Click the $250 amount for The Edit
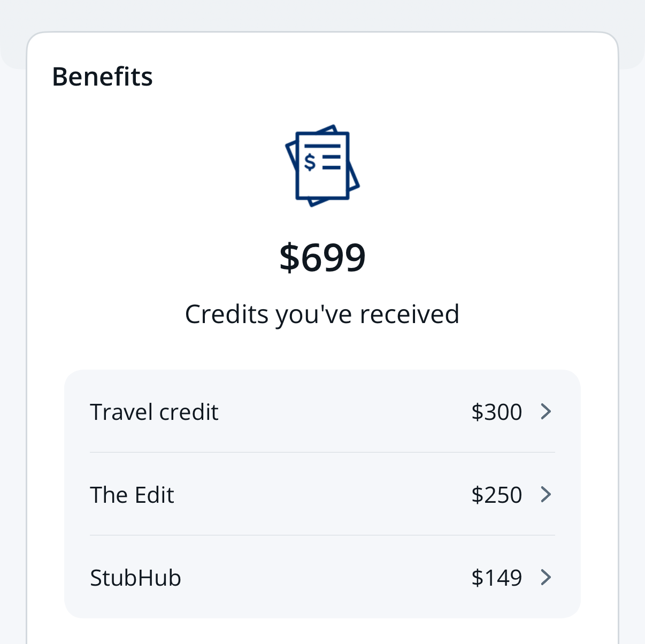This screenshot has width=645, height=644. [x=496, y=495]
